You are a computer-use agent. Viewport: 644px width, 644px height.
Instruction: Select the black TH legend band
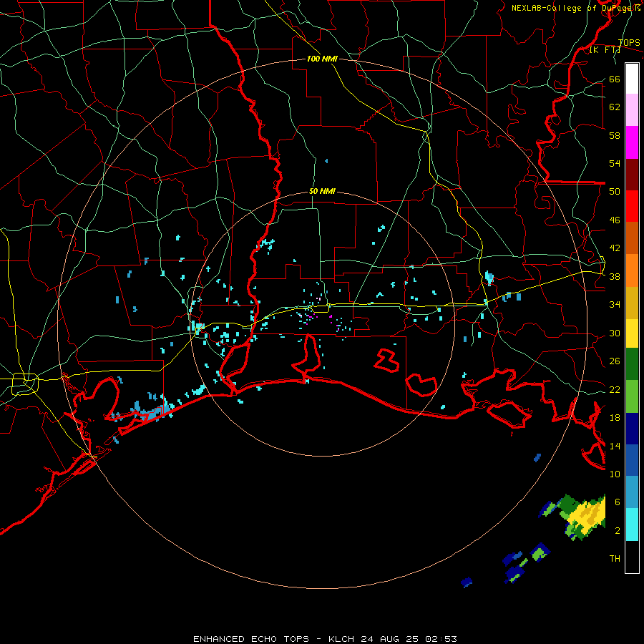point(632,557)
